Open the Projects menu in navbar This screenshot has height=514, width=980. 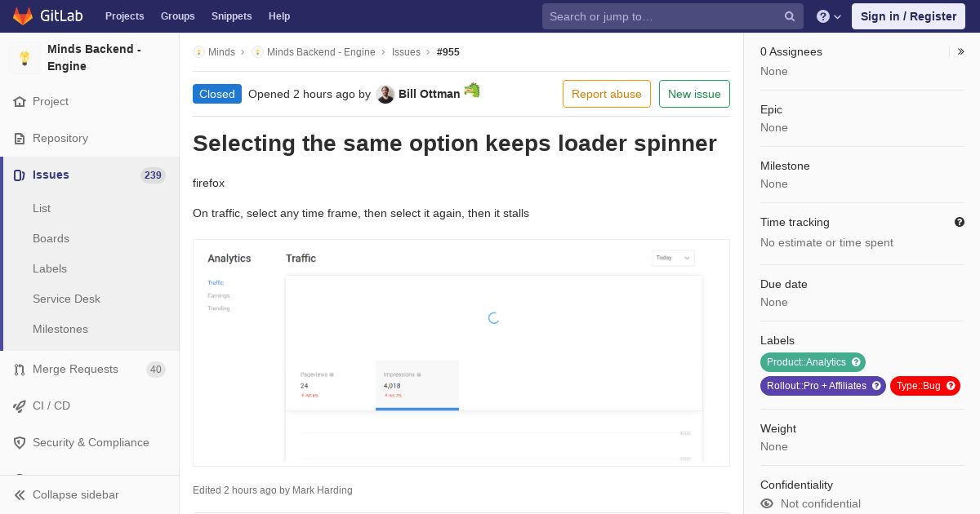point(124,16)
